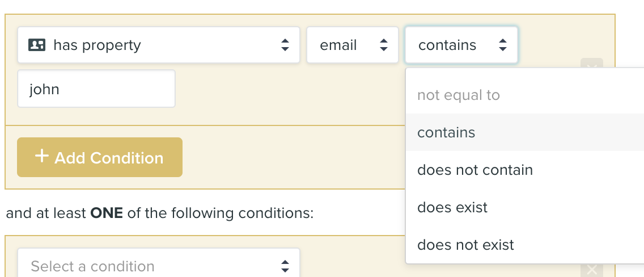Collapse the contains operator dropdown
This screenshot has height=277, width=644.
461,45
